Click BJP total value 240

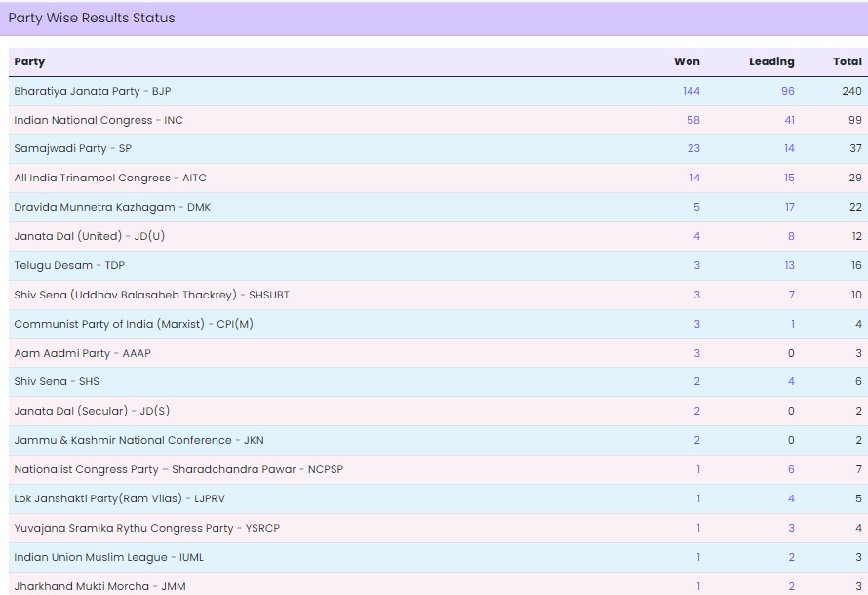[x=852, y=91]
